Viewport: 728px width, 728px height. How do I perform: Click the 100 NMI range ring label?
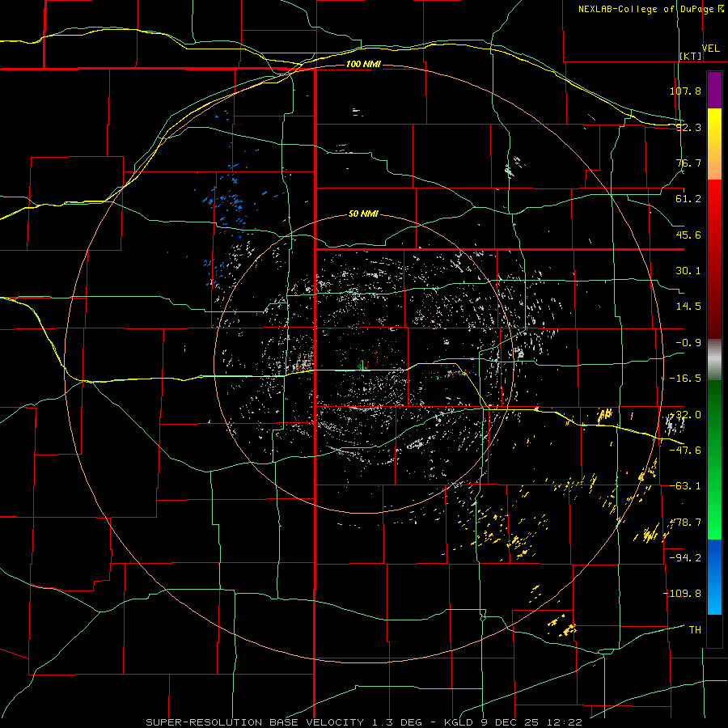click(363, 64)
